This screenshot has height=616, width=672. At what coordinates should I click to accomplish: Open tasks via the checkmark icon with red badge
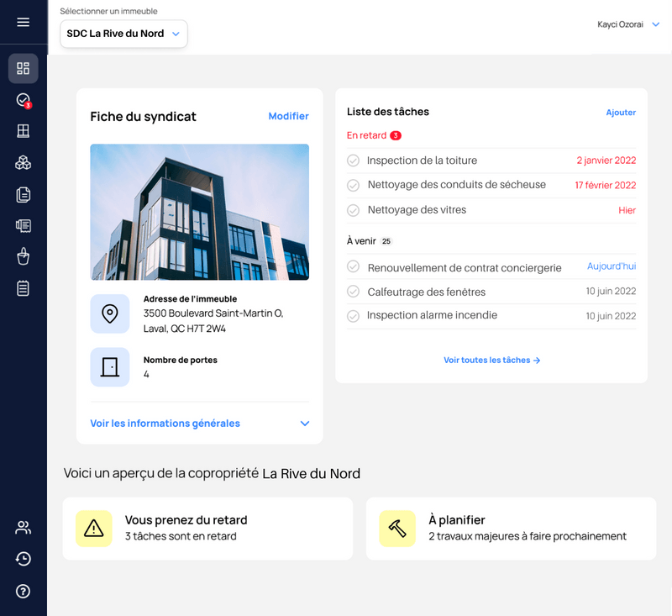23,99
